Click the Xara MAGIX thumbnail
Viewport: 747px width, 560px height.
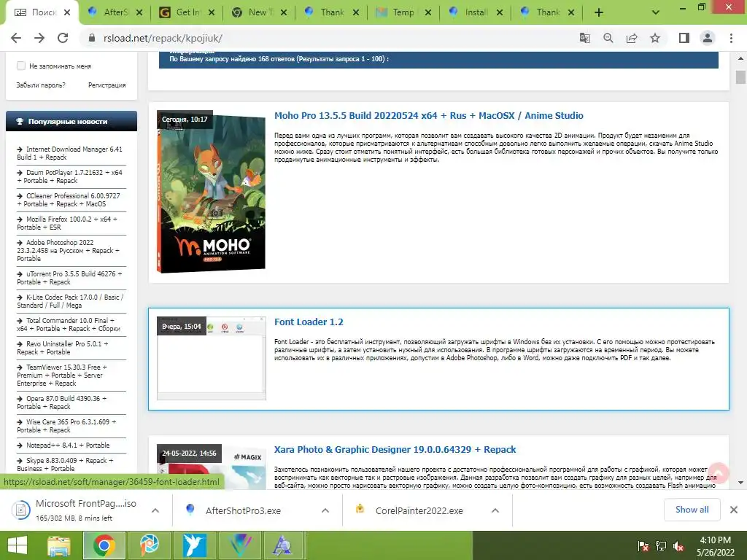point(211,467)
